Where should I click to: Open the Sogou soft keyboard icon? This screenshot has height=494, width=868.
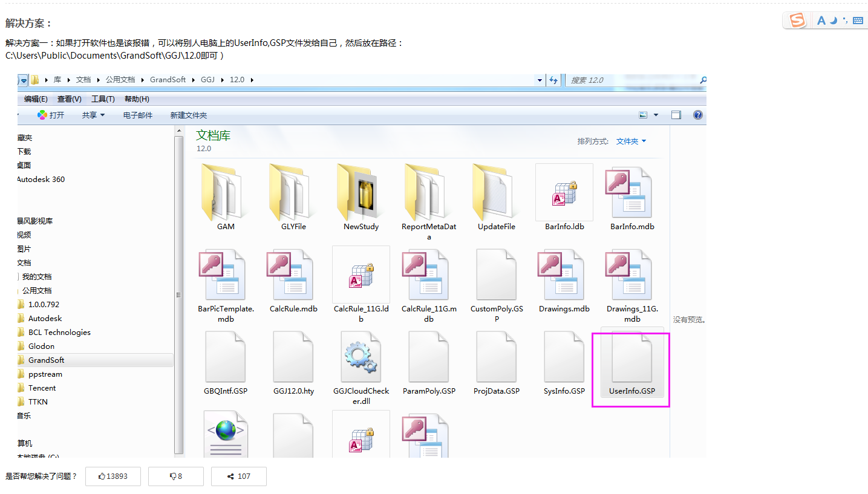(x=858, y=21)
